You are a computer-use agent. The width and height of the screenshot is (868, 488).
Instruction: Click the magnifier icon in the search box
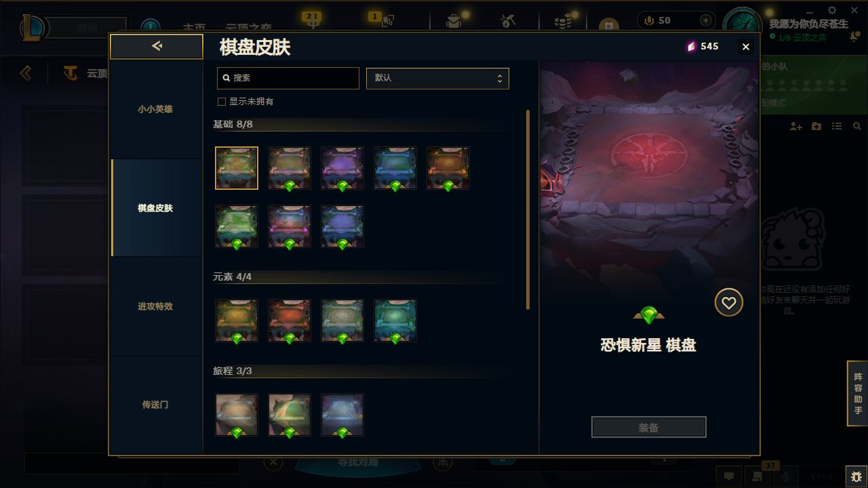point(226,78)
